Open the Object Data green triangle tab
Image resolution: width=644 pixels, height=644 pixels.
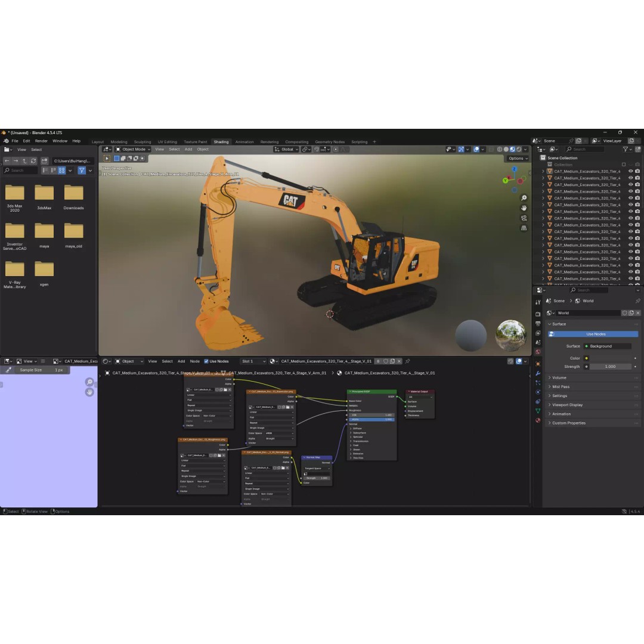click(x=538, y=411)
